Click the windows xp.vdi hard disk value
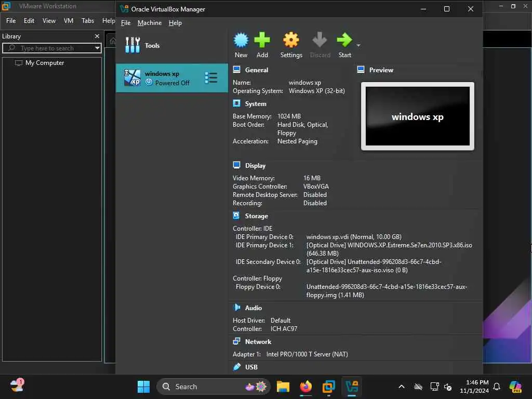Image resolution: width=532 pixels, height=399 pixels. point(354,237)
